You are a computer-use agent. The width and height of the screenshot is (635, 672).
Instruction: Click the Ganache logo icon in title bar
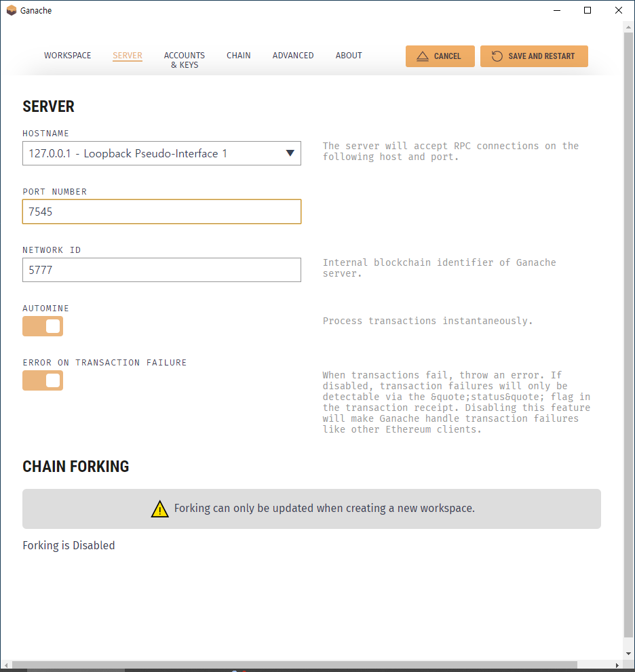pos(12,10)
